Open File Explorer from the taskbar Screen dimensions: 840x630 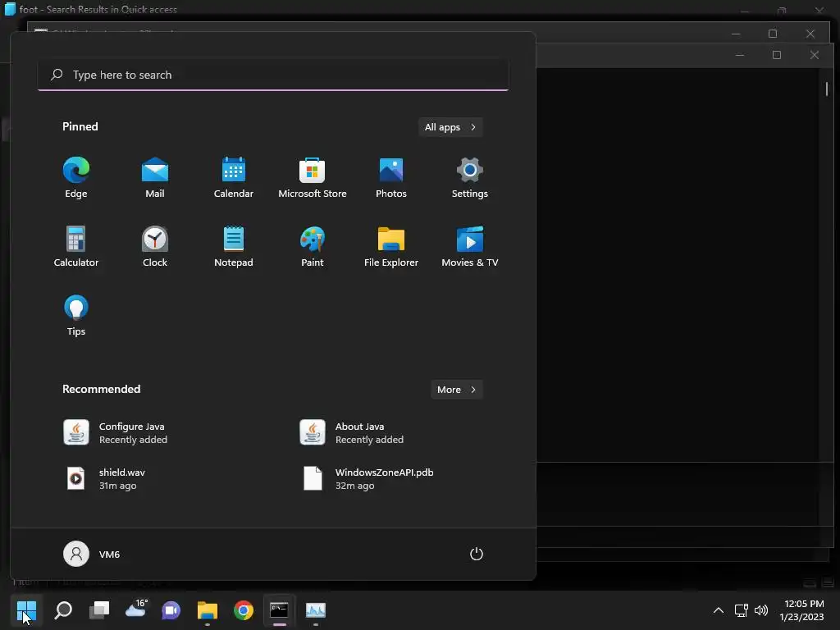pos(208,610)
